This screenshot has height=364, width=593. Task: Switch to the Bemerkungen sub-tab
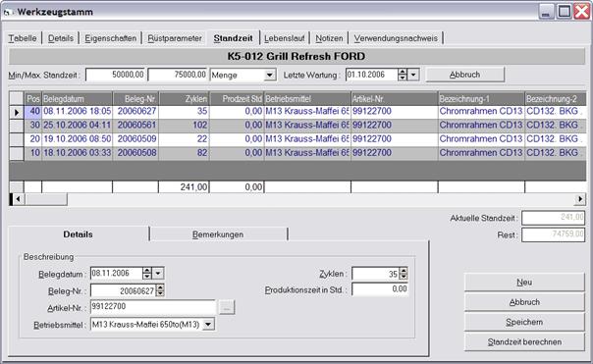(x=218, y=234)
